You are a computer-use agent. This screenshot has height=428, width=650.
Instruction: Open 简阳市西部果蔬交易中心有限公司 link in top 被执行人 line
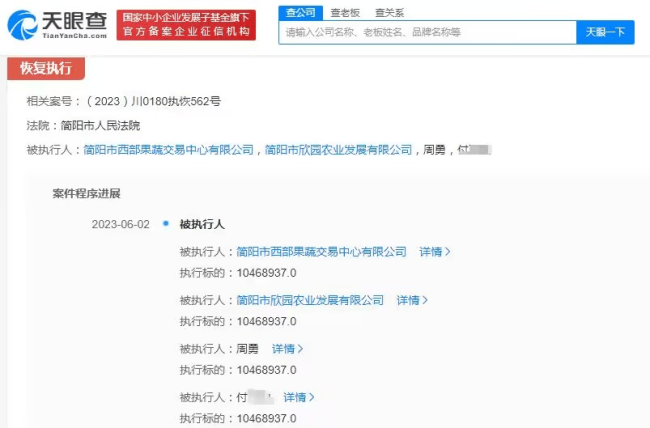coord(169,150)
